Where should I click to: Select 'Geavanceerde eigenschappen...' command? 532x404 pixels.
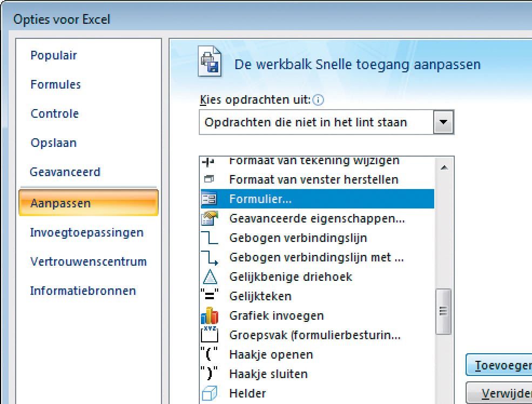318,218
